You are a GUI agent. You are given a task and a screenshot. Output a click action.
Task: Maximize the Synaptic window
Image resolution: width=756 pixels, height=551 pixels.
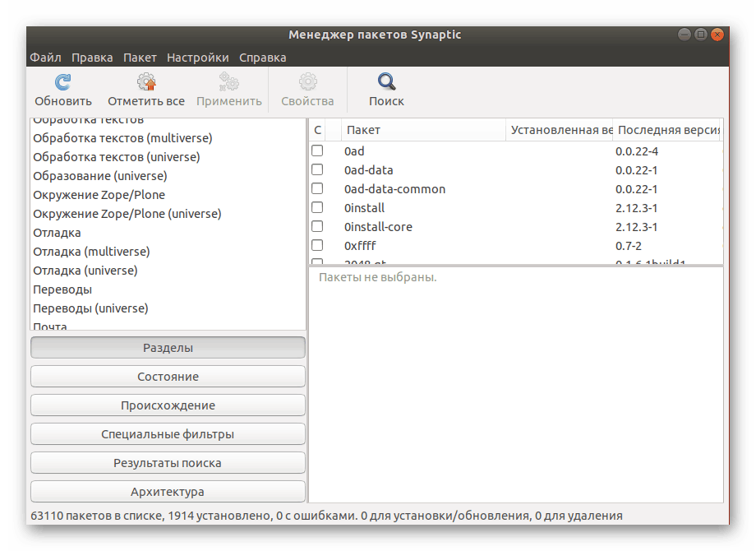pyautogui.click(x=701, y=35)
